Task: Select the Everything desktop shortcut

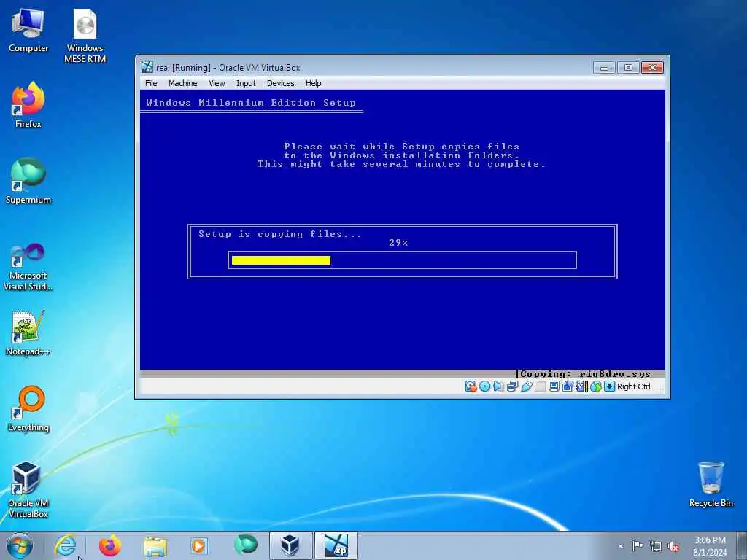Action: click(28, 408)
